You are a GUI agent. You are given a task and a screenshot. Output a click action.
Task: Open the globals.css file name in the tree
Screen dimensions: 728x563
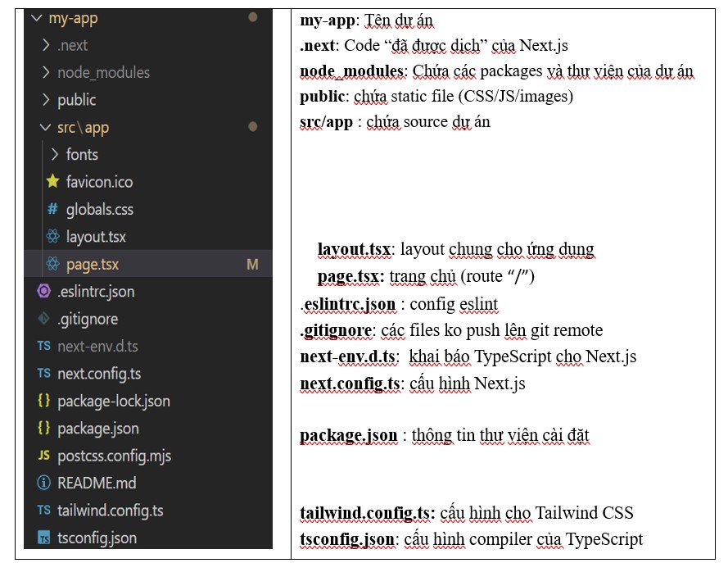pyautogui.click(x=100, y=210)
